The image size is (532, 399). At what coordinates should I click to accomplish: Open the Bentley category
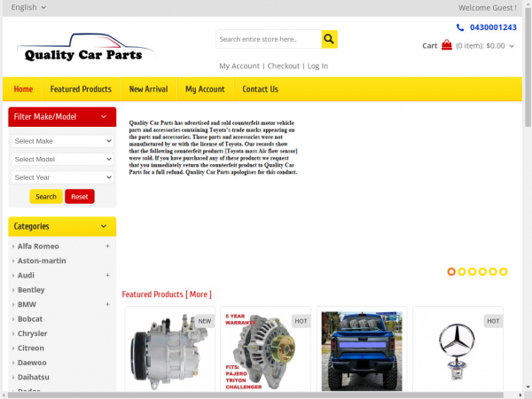point(31,290)
